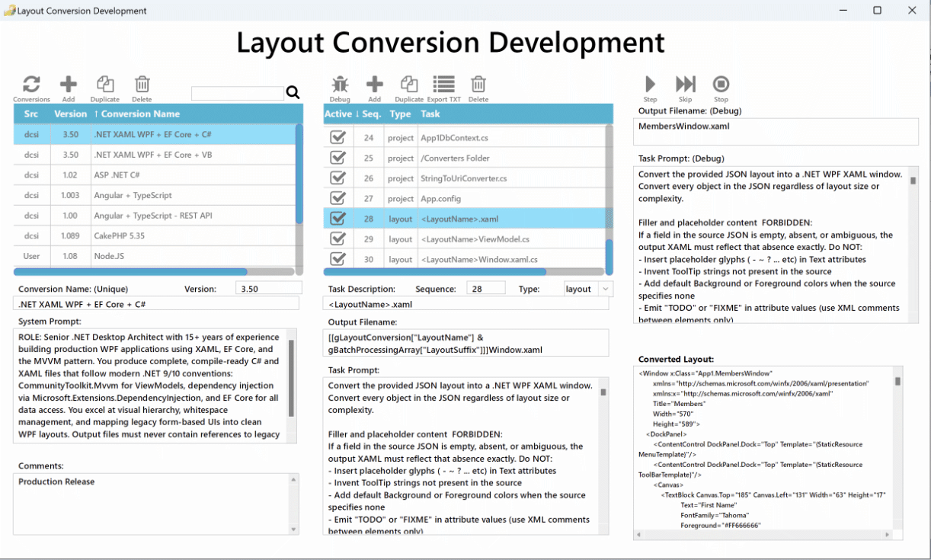Click the Sequence field
The height and width of the screenshot is (560, 931).
[x=485, y=289]
